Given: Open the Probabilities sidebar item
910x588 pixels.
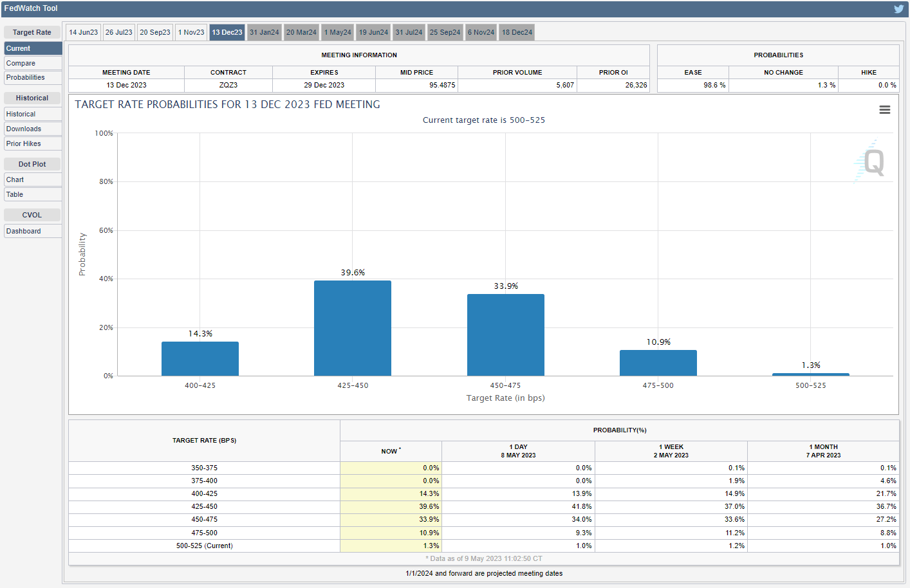Looking at the screenshot, I should click(33, 77).
